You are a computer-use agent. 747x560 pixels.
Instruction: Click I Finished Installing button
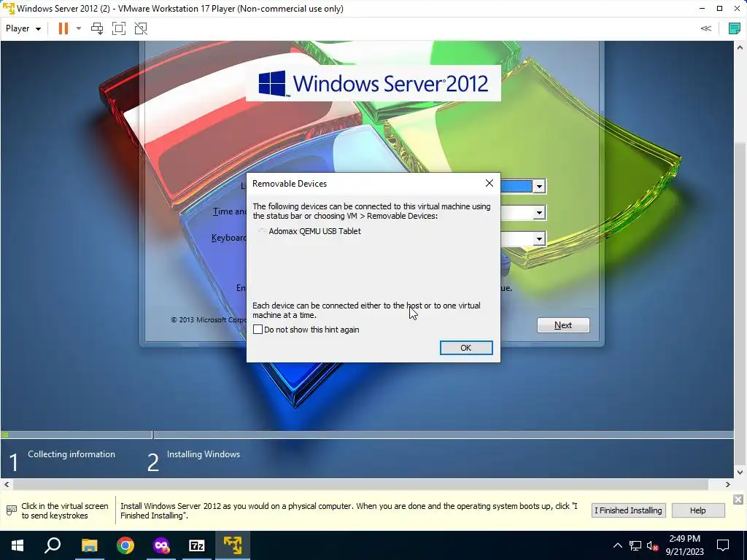628,510
